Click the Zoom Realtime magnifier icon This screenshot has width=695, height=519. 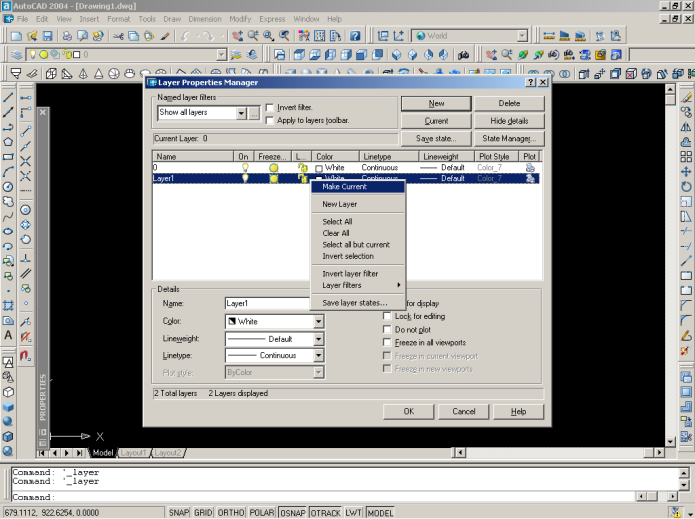point(253,36)
